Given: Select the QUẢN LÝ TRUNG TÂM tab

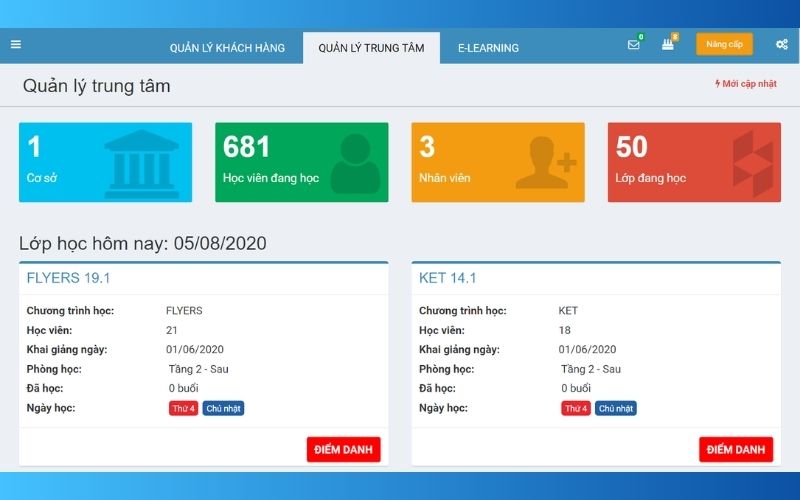Looking at the screenshot, I should click(371, 48).
